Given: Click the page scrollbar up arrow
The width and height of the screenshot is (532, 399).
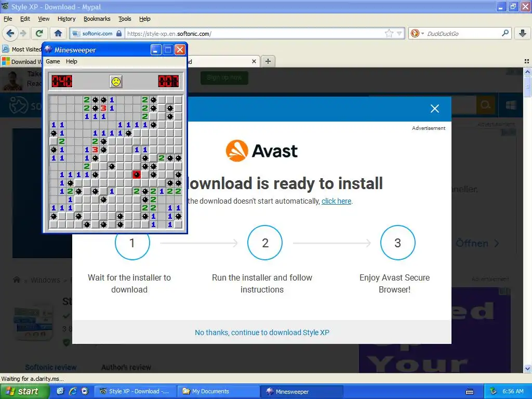Looking at the screenshot, I should tap(527, 72).
